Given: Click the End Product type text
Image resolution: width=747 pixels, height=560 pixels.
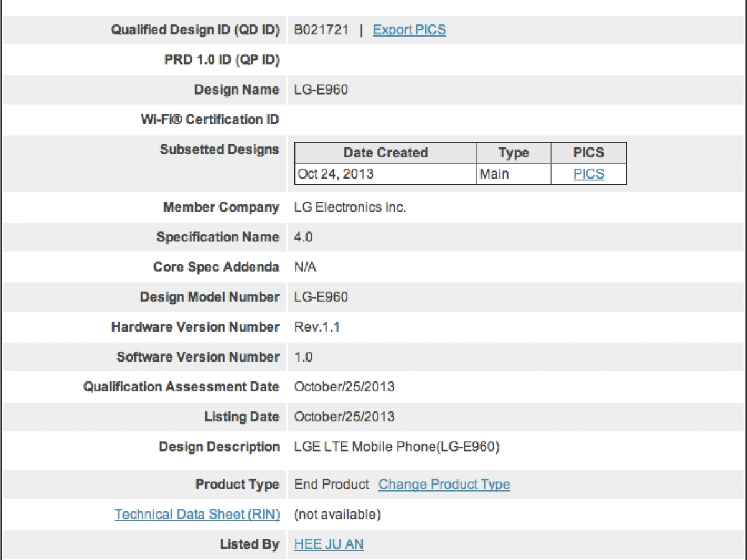Looking at the screenshot, I should tap(331, 484).
